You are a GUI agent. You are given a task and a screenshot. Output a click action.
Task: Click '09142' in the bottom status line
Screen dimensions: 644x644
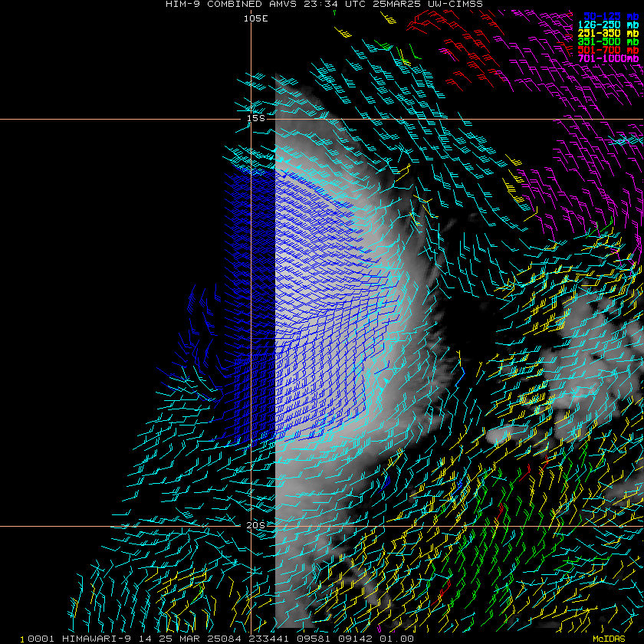[x=355, y=639]
